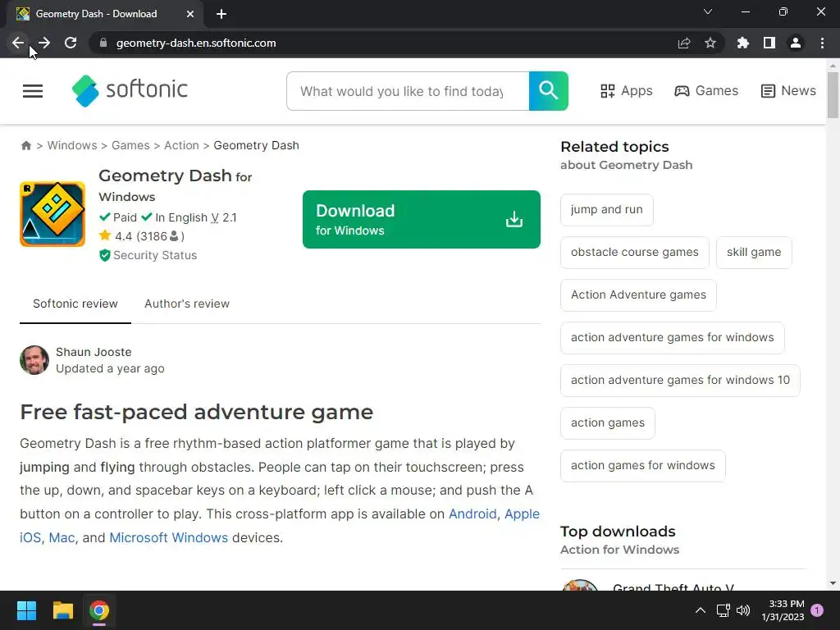Screen dimensions: 840x630
Task: Select the Author's review tab
Action: tap(187, 304)
